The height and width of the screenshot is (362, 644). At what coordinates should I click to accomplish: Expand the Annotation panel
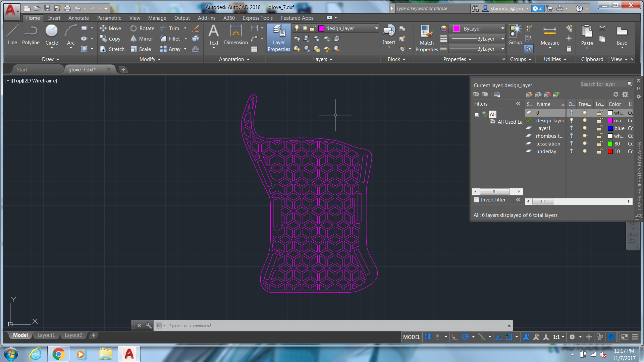[234, 59]
